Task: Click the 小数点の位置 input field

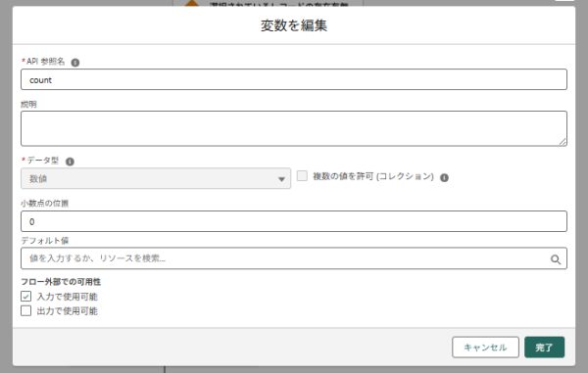Action: tap(294, 221)
